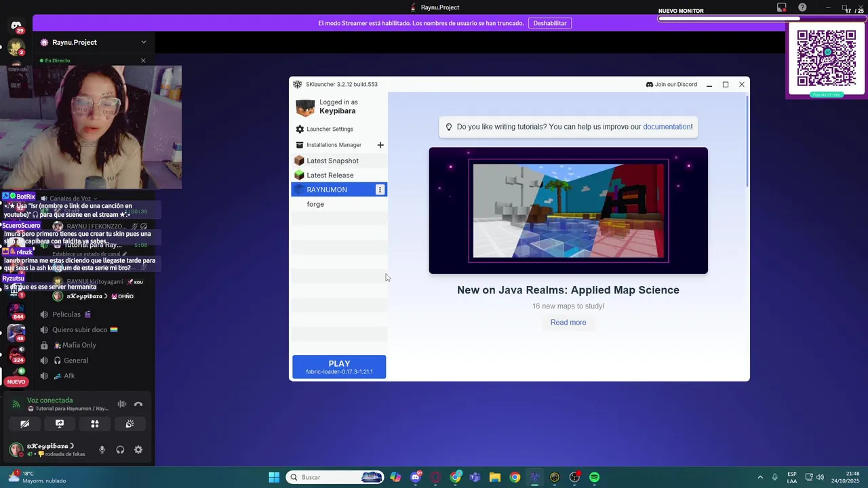Open Spotify from the taskbar
The width and height of the screenshot is (868, 488).
pyautogui.click(x=595, y=477)
